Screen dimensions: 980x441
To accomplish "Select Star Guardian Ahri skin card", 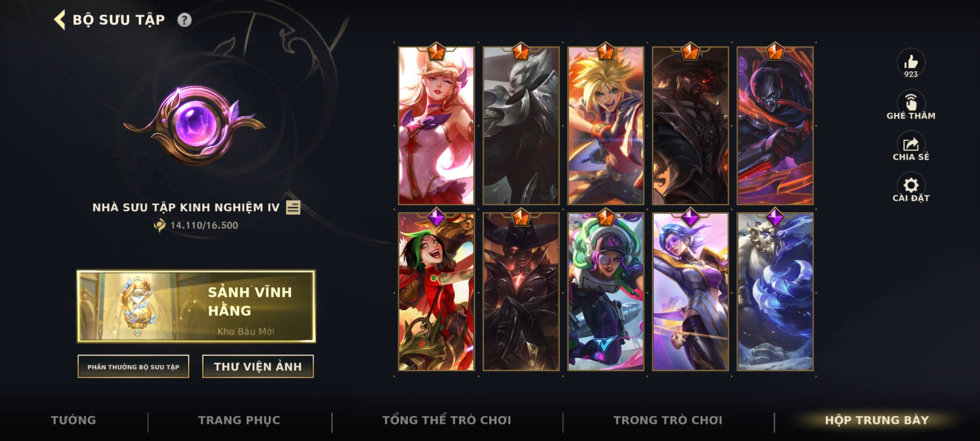I will pos(437,126).
